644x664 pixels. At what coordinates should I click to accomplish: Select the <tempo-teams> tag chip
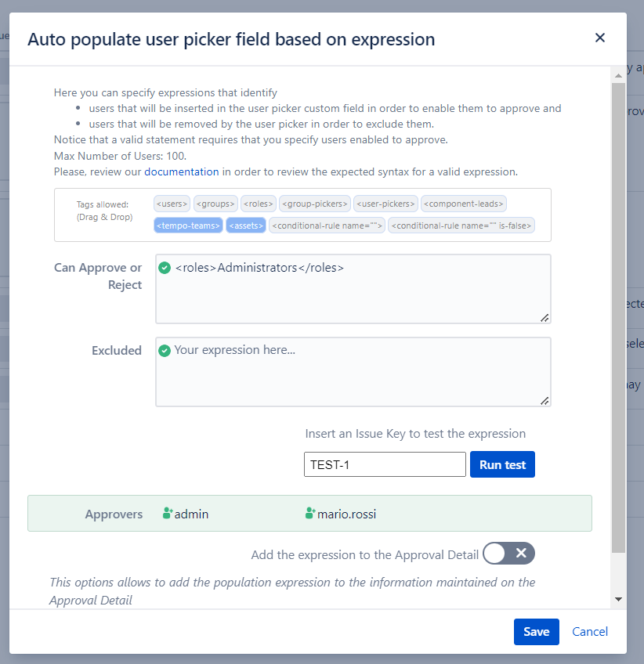188,226
